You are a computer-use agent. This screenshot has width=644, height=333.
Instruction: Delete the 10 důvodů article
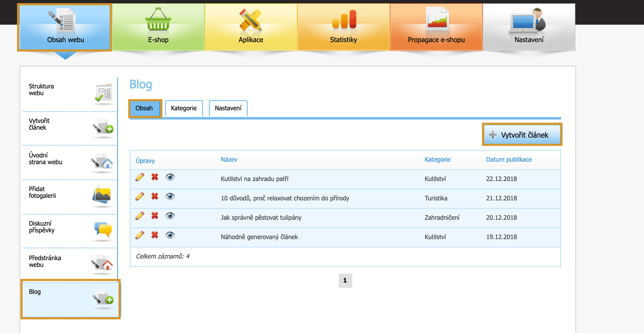click(x=155, y=196)
